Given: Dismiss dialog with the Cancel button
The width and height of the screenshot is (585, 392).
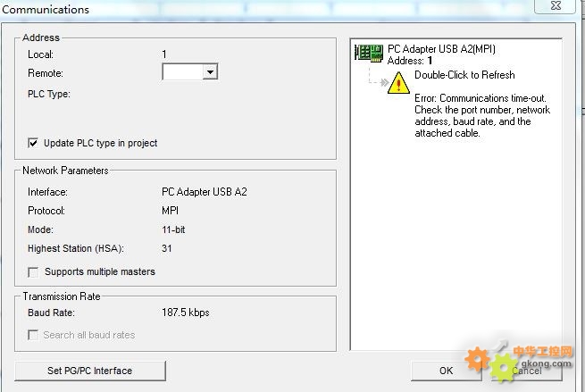Looking at the screenshot, I should coord(526,371).
